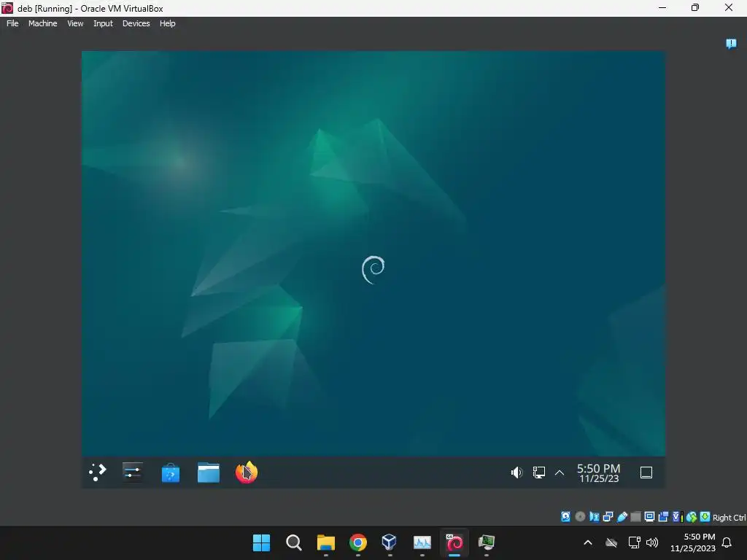
Task: Open the Devices menu
Action: point(136,23)
